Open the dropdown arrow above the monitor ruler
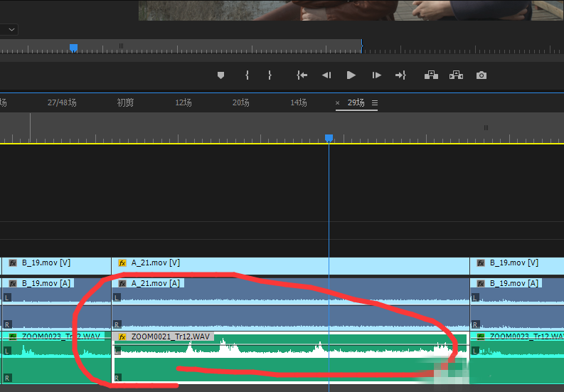Image resolution: width=564 pixels, height=392 pixels. click(11, 29)
